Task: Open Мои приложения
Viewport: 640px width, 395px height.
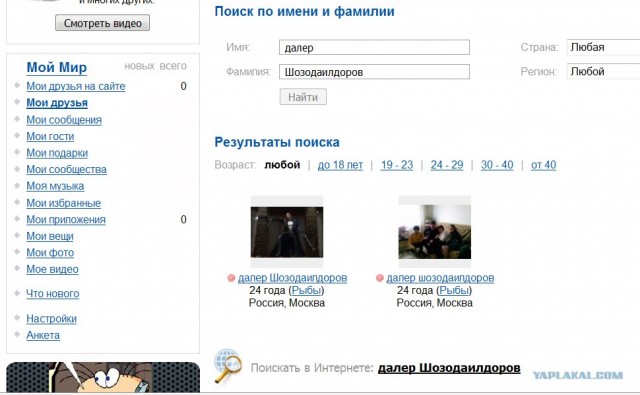Action: [x=66, y=220]
